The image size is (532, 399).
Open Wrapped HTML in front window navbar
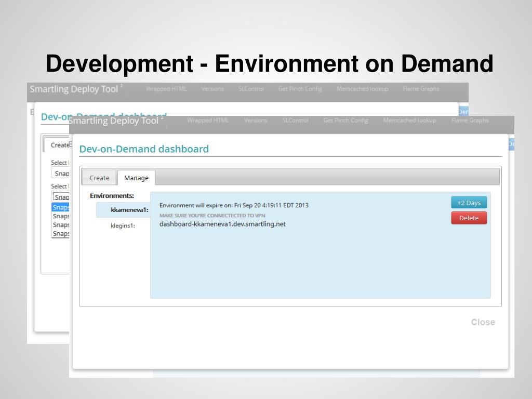coord(208,121)
